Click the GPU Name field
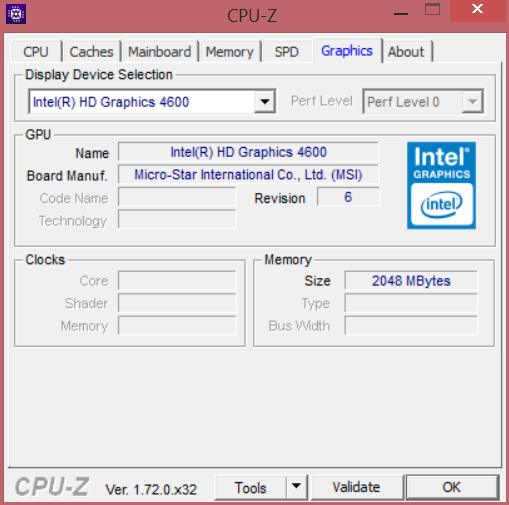This screenshot has height=505, width=509. coord(248,152)
